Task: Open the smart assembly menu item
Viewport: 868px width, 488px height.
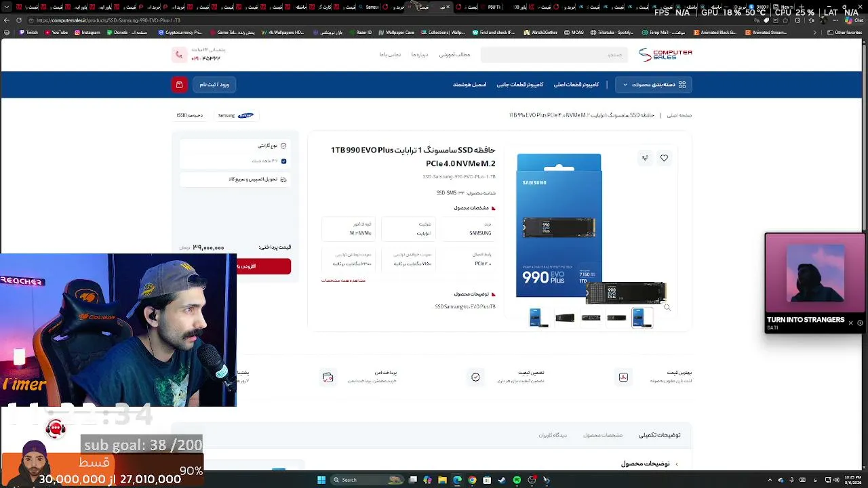Action: pyautogui.click(x=470, y=85)
